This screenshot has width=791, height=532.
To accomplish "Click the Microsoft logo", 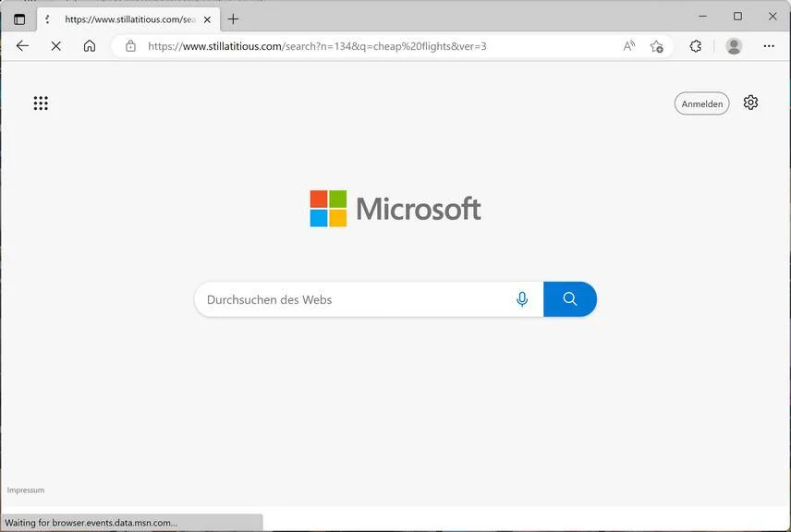I will click(x=395, y=209).
